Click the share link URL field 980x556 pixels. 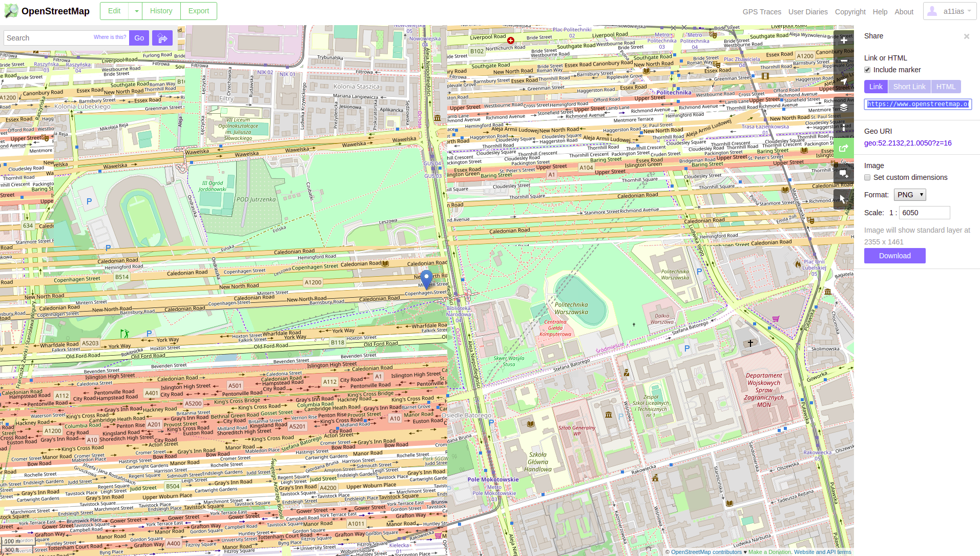coord(918,104)
